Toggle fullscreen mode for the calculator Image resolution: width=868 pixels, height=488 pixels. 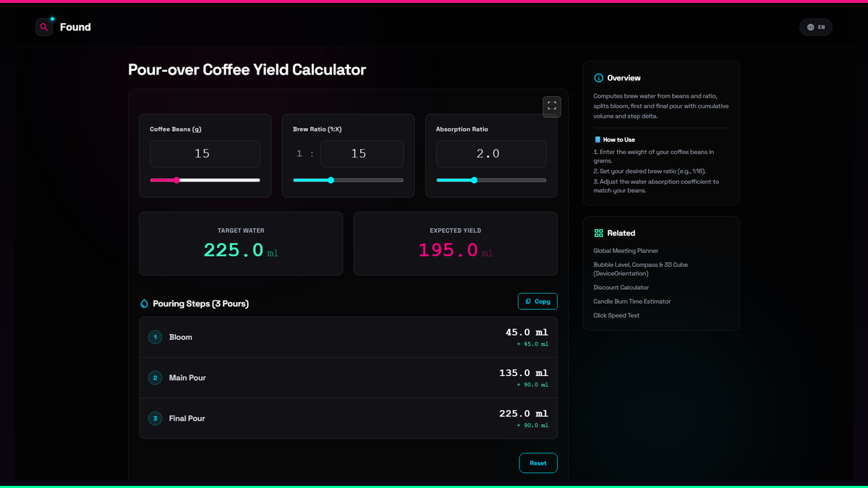click(x=552, y=106)
